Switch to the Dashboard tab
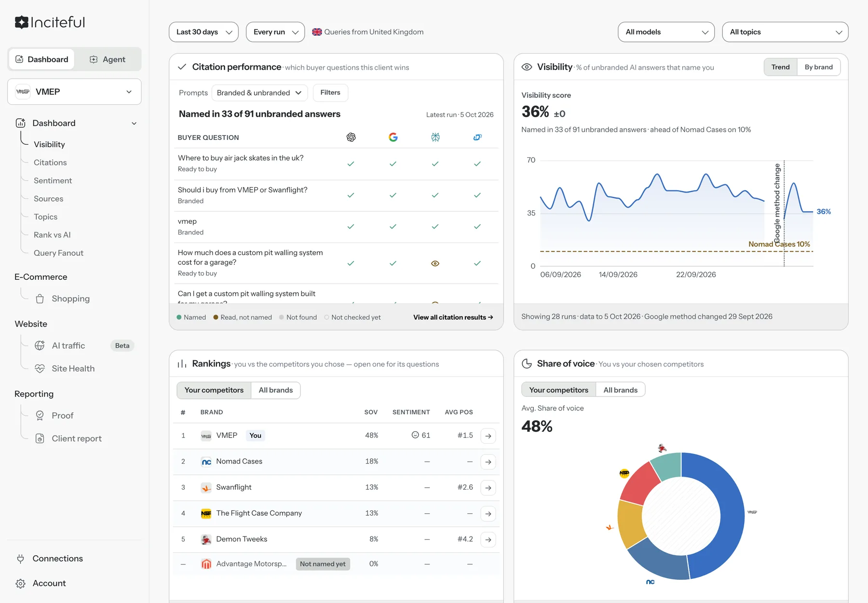Screen dimensions: 868x603 (x=42, y=59)
